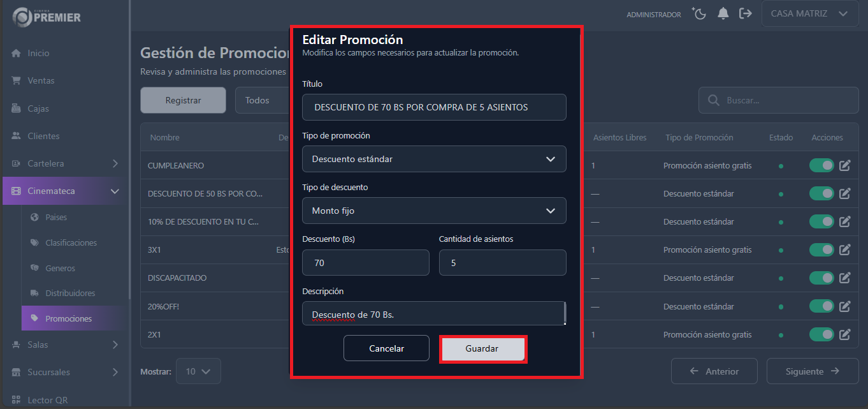The width and height of the screenshot is (868, 409).
Task: Open the Tipo de promoción dropdown
Action: pyautogui.click(x=434, y=159)
